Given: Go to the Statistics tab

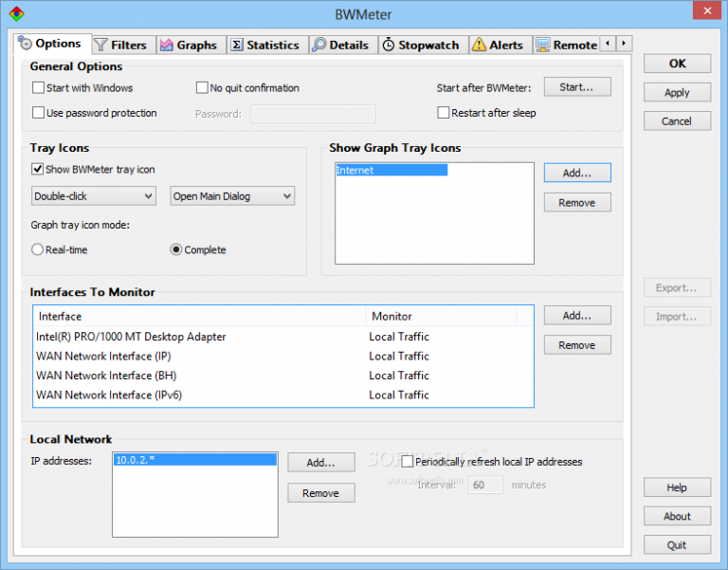Looking at the screenshot, I should click(267, 46).
